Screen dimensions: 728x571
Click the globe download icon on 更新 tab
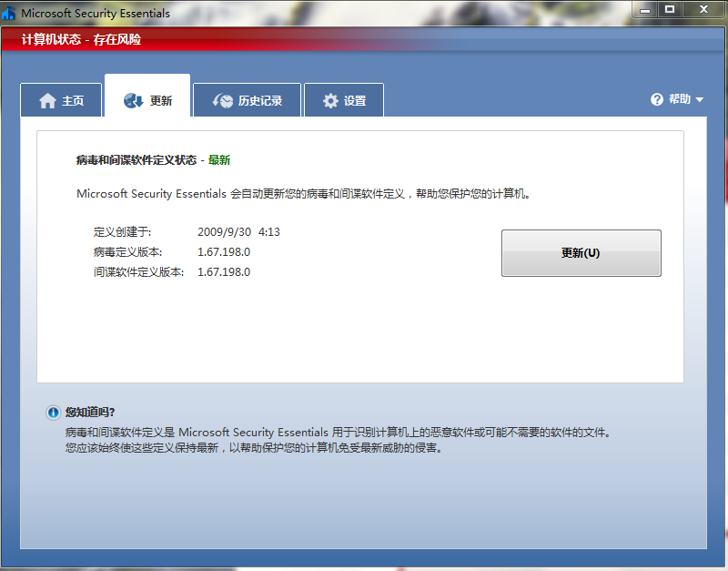coord(133,100)
